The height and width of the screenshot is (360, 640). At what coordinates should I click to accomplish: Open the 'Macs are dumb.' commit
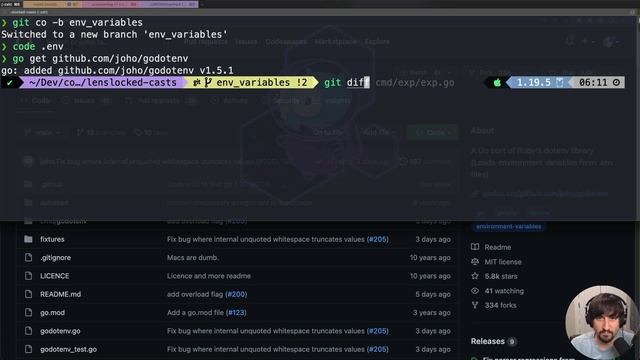pos(193,258)
